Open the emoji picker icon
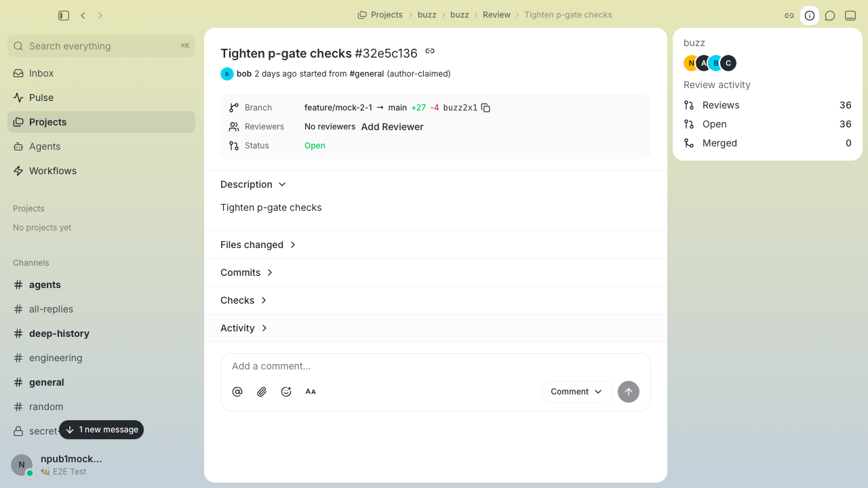This screenshot has width=868, height=488. tap(286, 392)
